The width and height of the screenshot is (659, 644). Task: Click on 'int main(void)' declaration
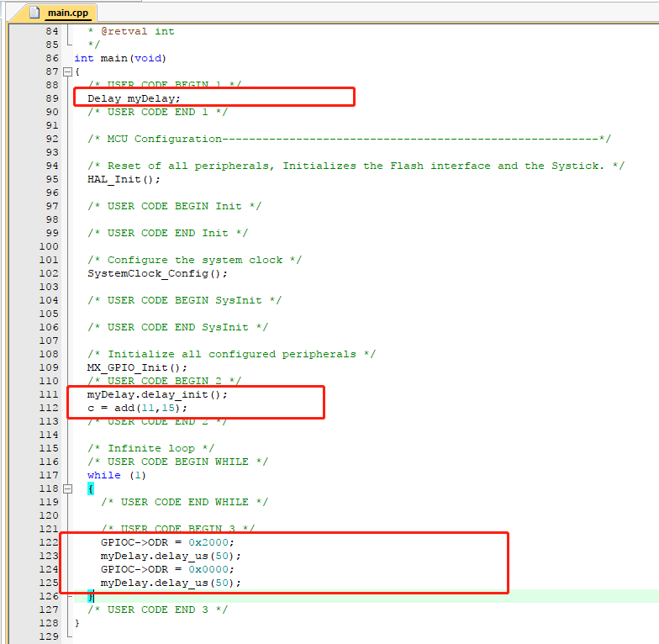click(x=120, y=59)
